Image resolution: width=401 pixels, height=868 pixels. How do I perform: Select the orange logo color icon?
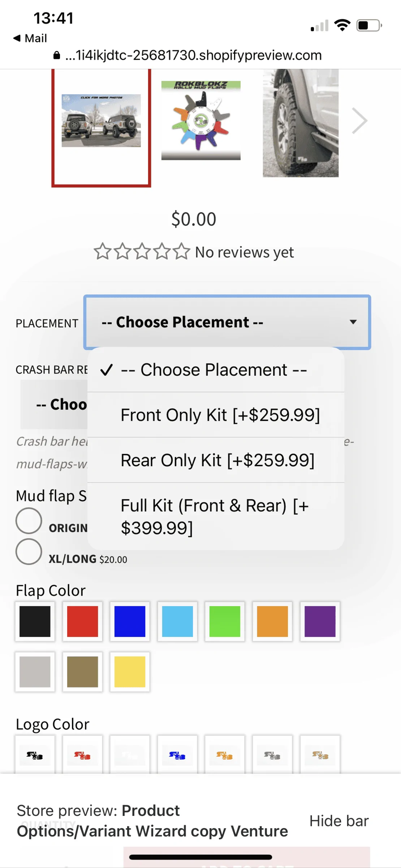tap(225, 754)
